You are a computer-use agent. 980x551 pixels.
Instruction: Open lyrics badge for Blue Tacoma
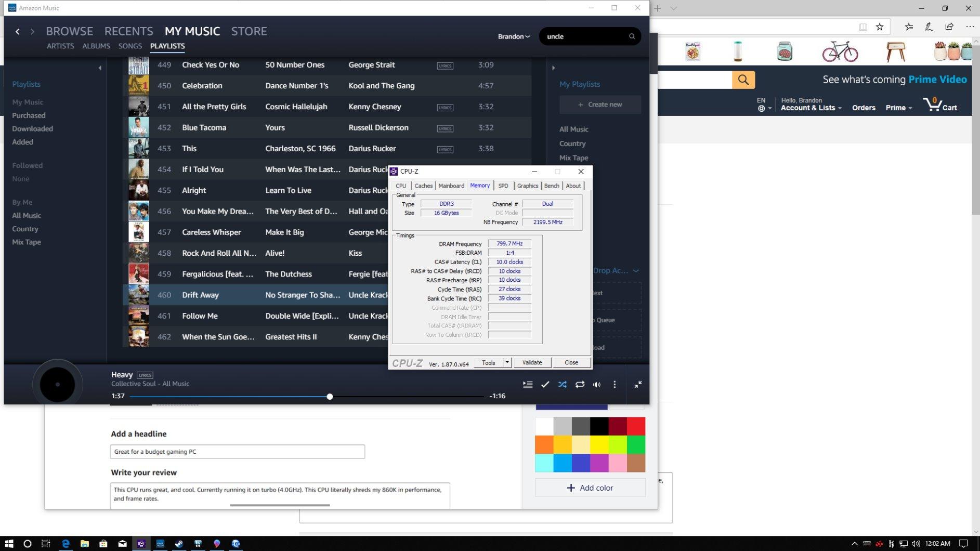(445, 128)
